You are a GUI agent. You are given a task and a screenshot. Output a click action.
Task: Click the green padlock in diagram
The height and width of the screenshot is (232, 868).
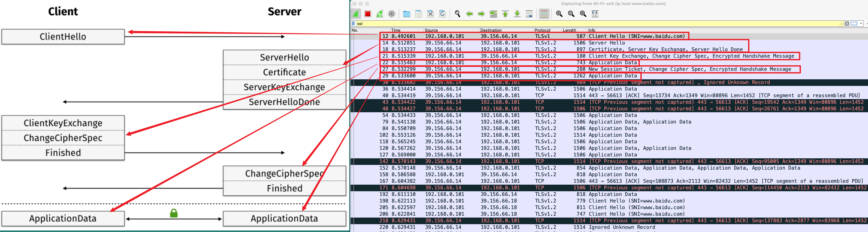tap(174, 213)
